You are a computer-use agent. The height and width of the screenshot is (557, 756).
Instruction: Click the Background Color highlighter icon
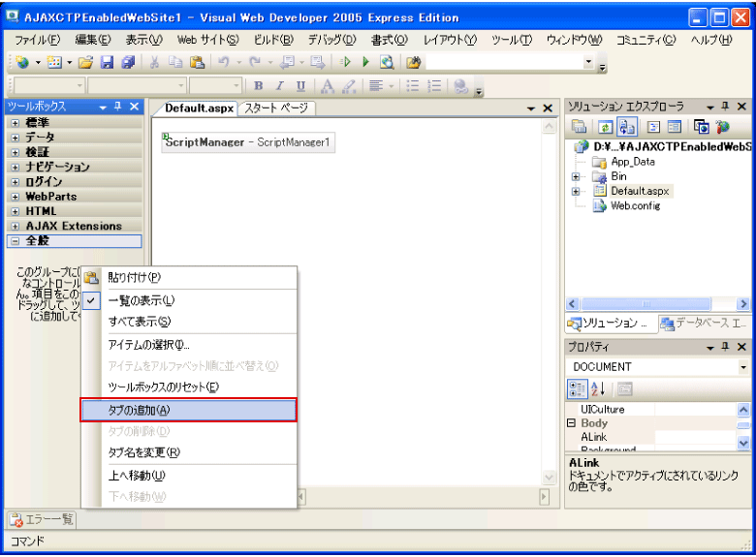click(x=349, y=86)
